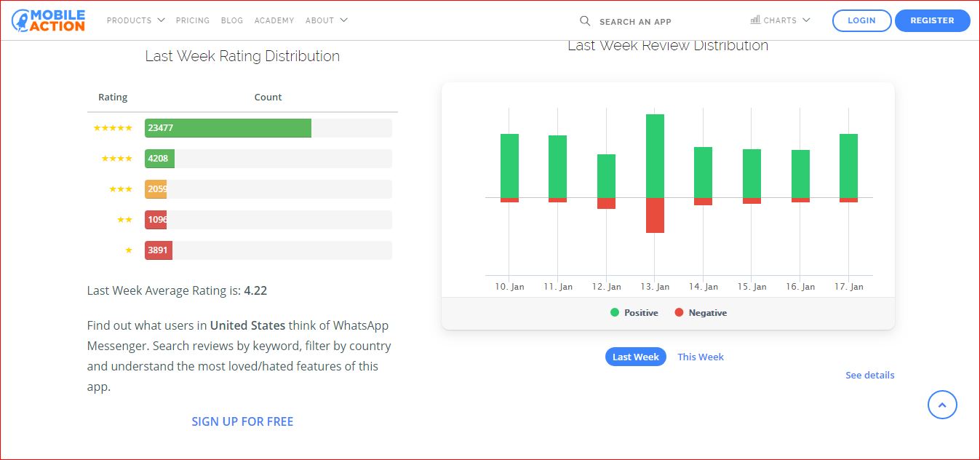Click the Mobile Action logo
The height and width of the screenshot is (460, 980).
pos(48,20)
